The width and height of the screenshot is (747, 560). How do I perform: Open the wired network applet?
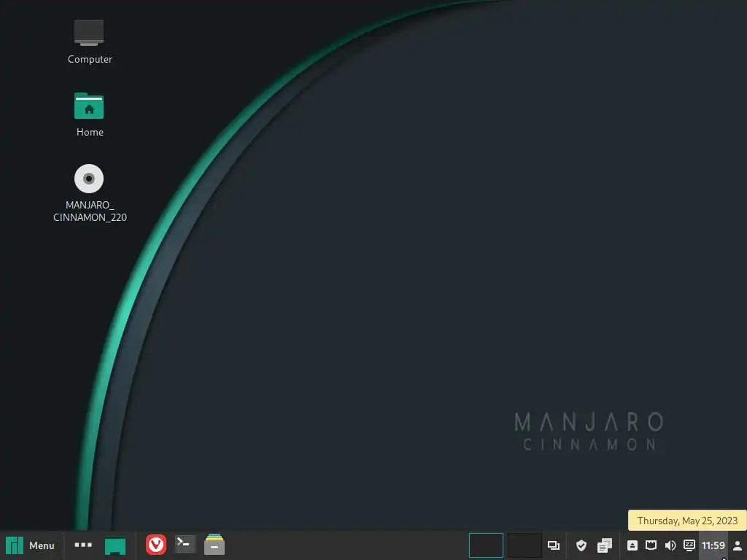pyautogui.click(x=651, y=545)
